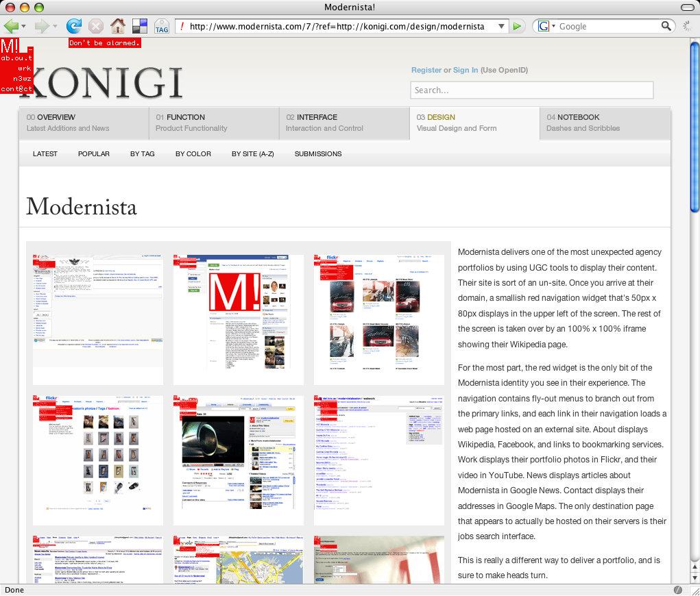Click the cont@ct link in red widget

pos(16,89)
